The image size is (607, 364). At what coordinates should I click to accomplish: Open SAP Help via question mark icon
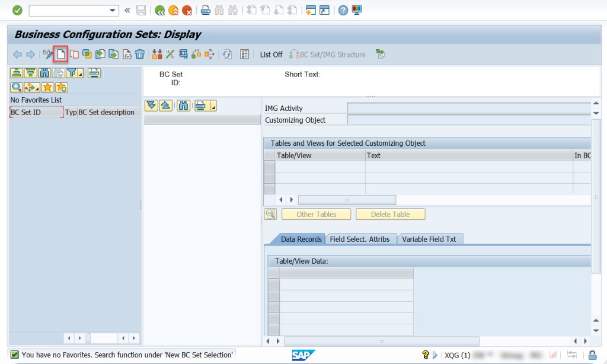341,9
